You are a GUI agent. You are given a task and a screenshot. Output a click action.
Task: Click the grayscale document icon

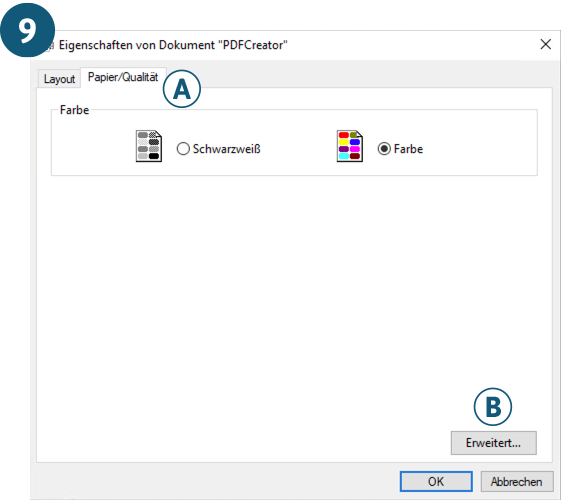(x=149, y=146)
